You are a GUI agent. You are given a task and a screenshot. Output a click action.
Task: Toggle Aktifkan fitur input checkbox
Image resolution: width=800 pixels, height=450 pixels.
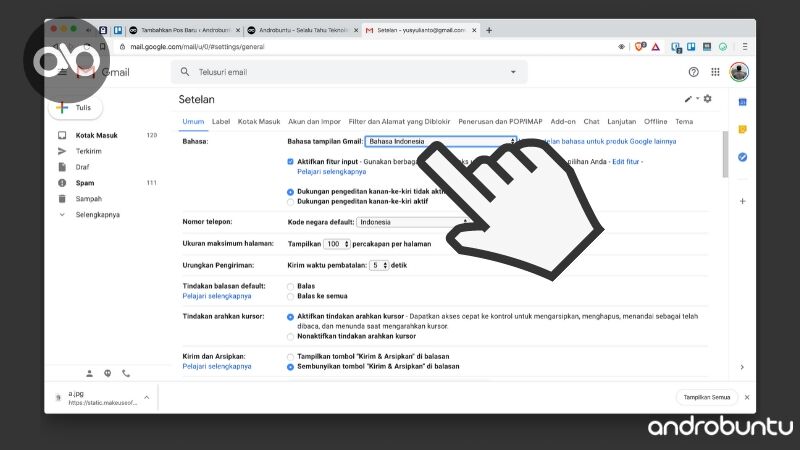click(290, 161)
